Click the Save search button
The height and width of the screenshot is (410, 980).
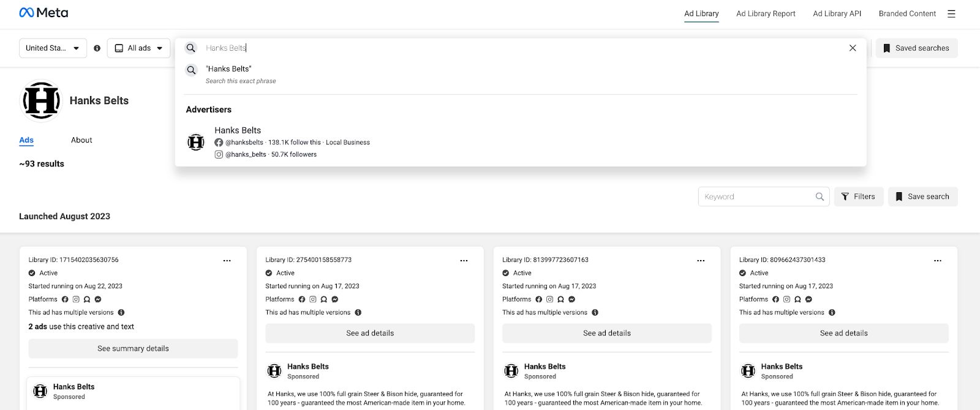coord(923,196)
